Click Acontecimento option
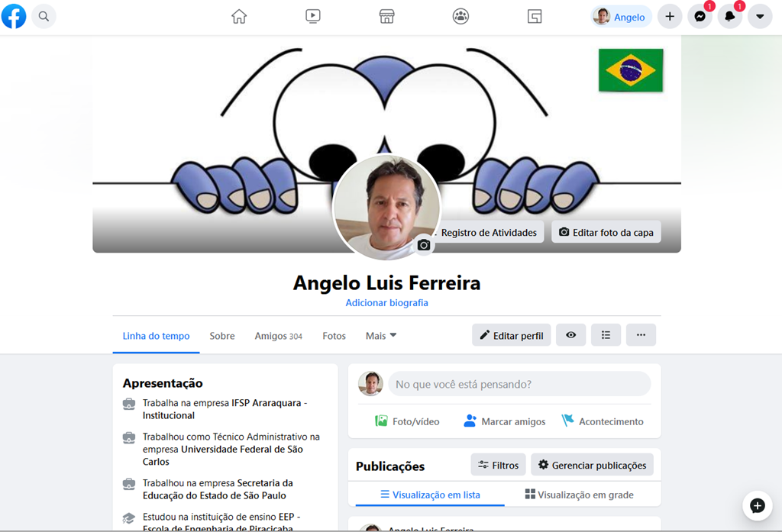The height and width of the screenshot is (532, 782). tap(603, 421)
